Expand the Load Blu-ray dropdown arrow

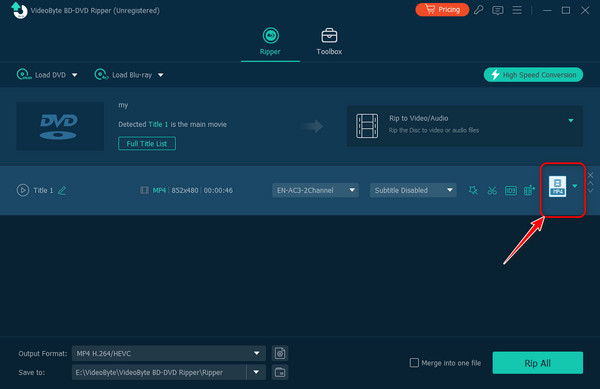[161, 75]
